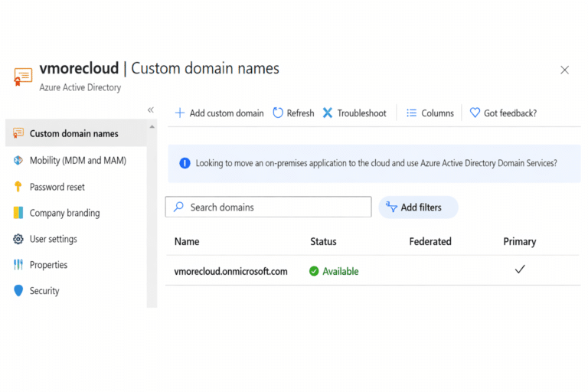This screenshot has width=588, height=392.
Task: Click the Company branding icon
Action: coord(18,213)
